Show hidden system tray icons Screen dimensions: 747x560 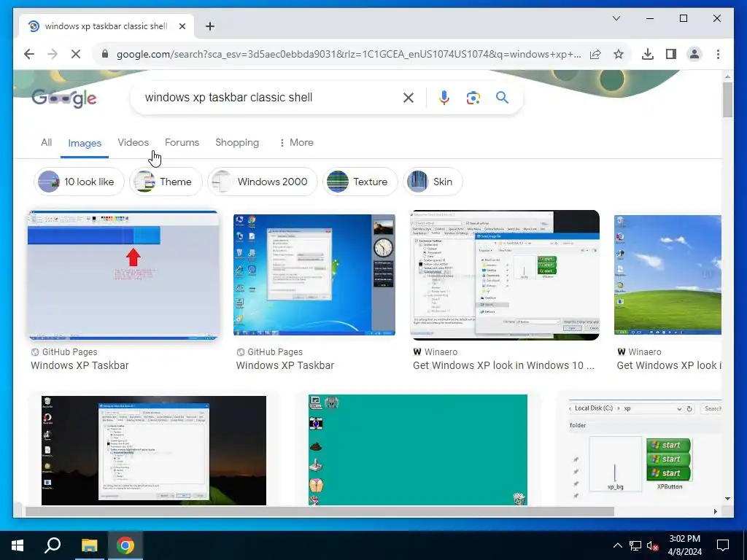[617, 545]
